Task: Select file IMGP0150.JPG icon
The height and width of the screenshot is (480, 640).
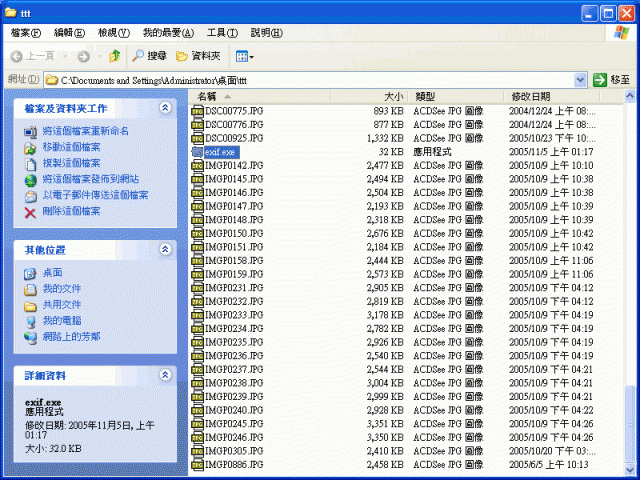Action: (x=198, y=233)
